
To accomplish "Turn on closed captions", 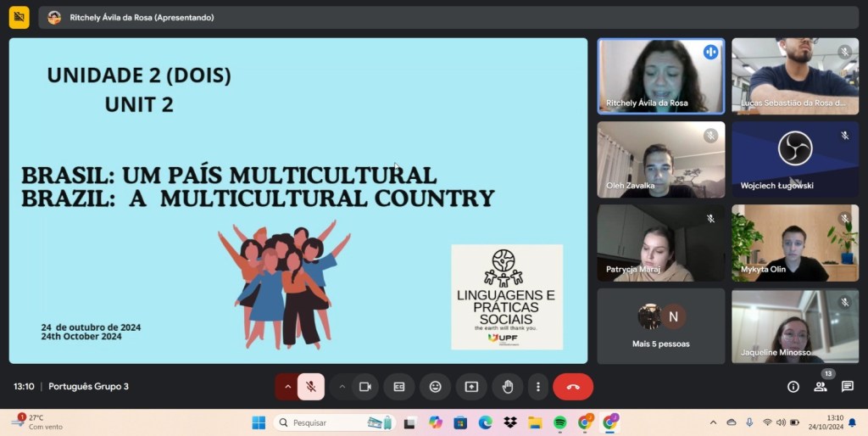I will coord(399,387).
